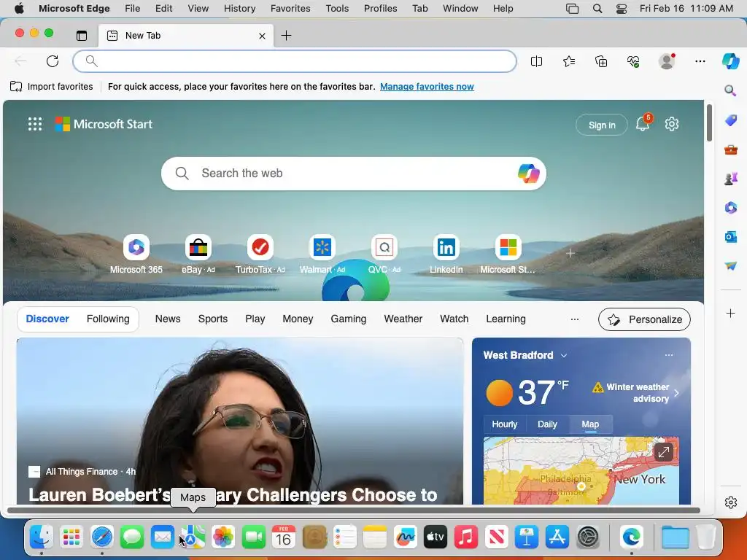Open the tab actions vertical tabs icon
The width and height of the screenshot is (747, 560).
(x=82, y=36)
